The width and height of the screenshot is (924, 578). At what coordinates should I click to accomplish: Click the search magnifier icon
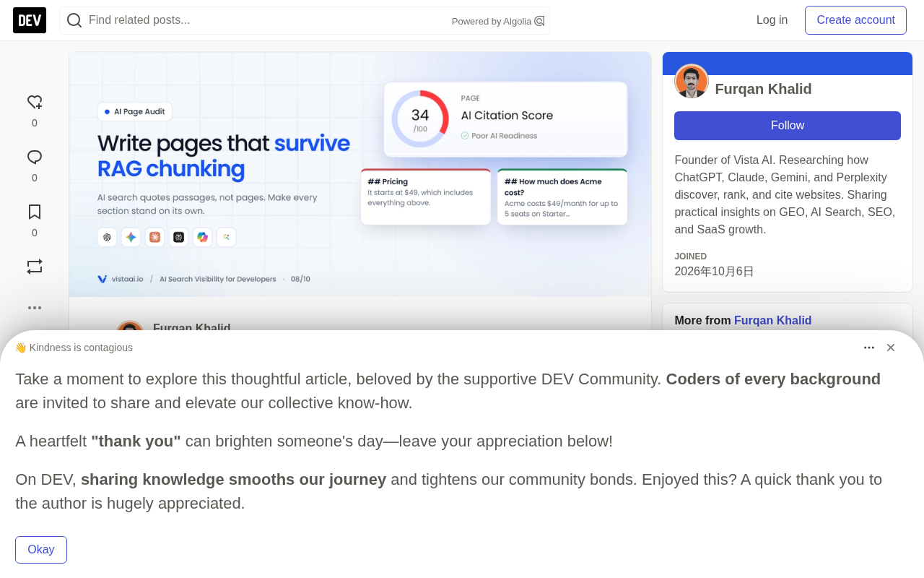74,20
